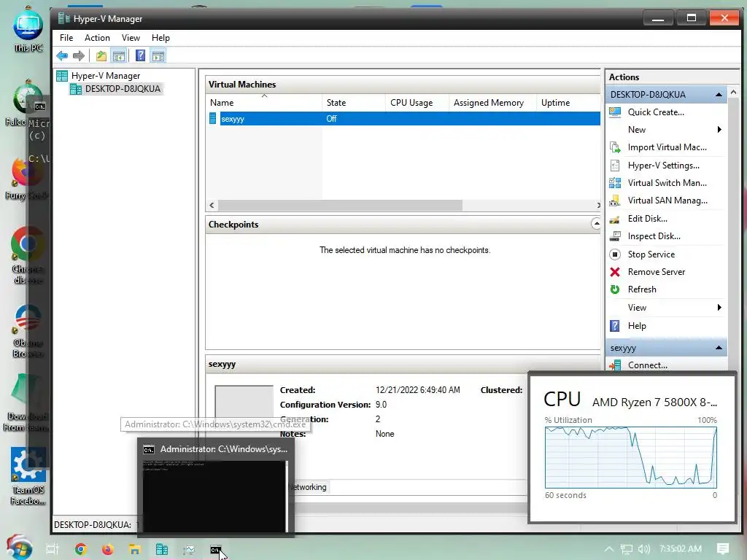
Task: Click the blue Help question mark toolbar icon
Action: pos(140,55)
